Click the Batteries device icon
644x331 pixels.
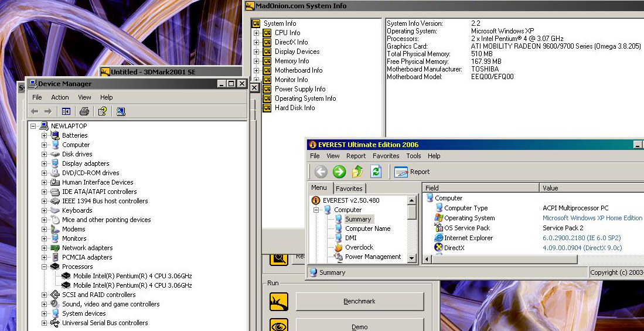click(55, 135)
